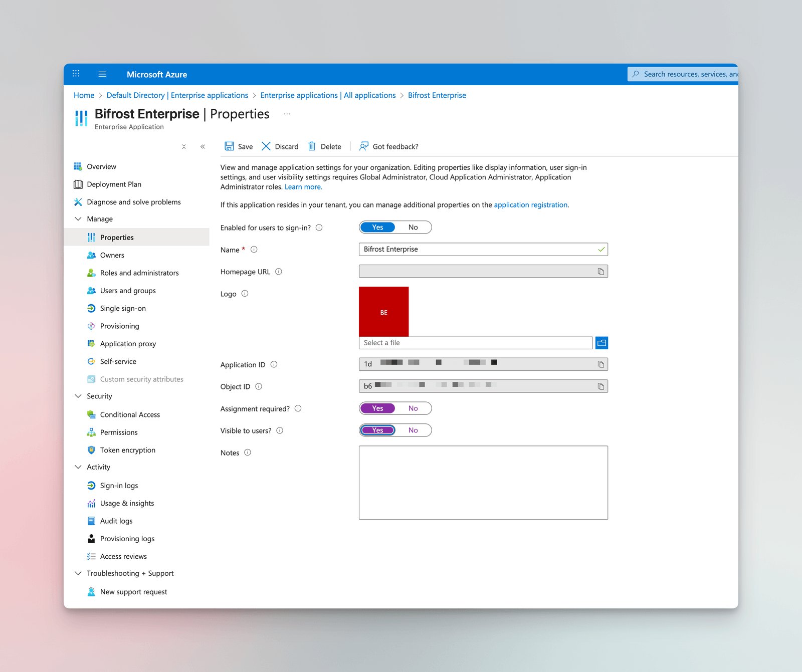The width and height of the screenshot is (802, 672).
Task: Set Enabled for users to sign-in to Yes
Action: click(x=377, y=228)
